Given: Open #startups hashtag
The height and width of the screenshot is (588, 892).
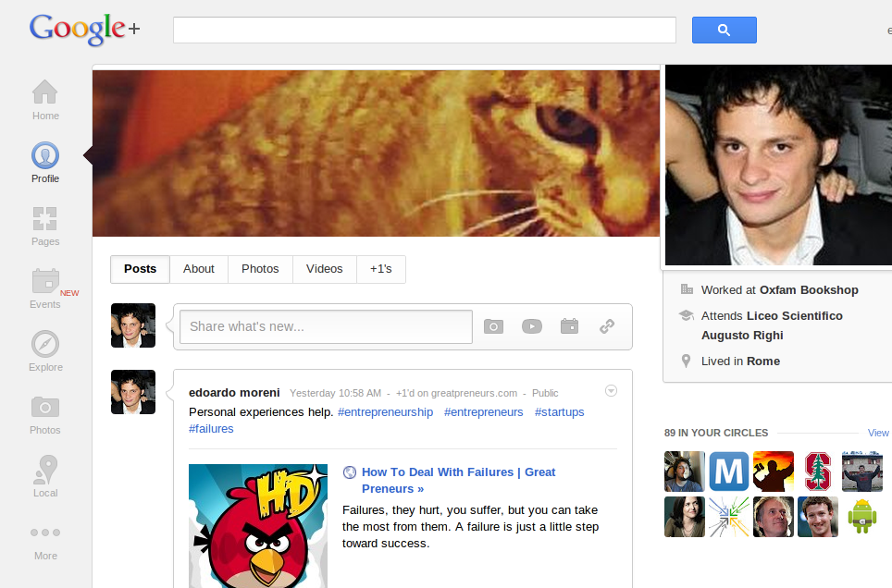Looking at the screenshot, I should 559,411.
